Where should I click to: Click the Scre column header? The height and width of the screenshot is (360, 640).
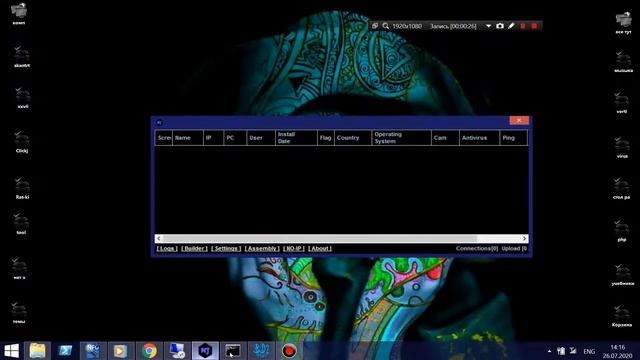164,138
